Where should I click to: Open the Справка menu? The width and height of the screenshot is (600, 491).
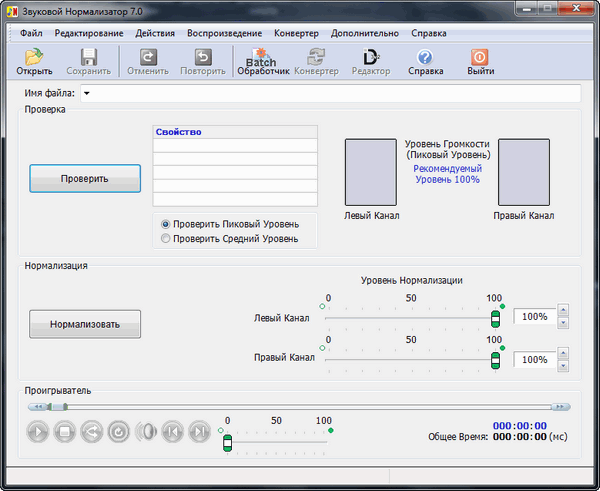coord(429,33)
